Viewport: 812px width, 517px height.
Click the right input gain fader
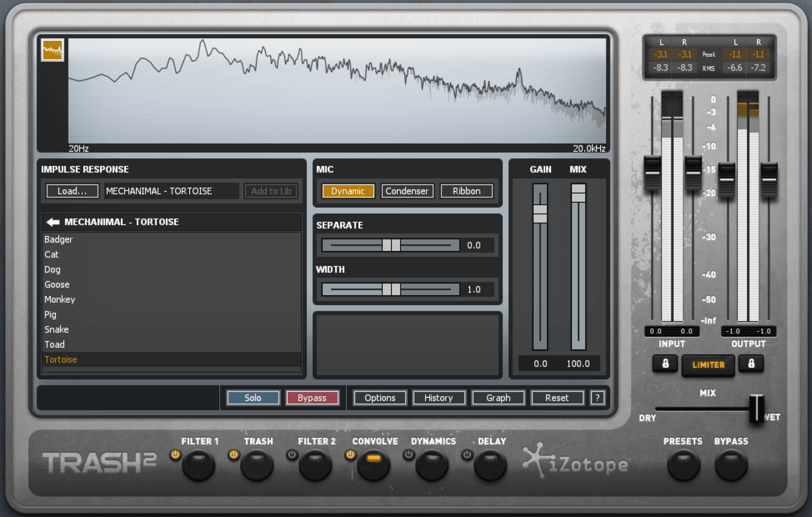coord(693,173)
